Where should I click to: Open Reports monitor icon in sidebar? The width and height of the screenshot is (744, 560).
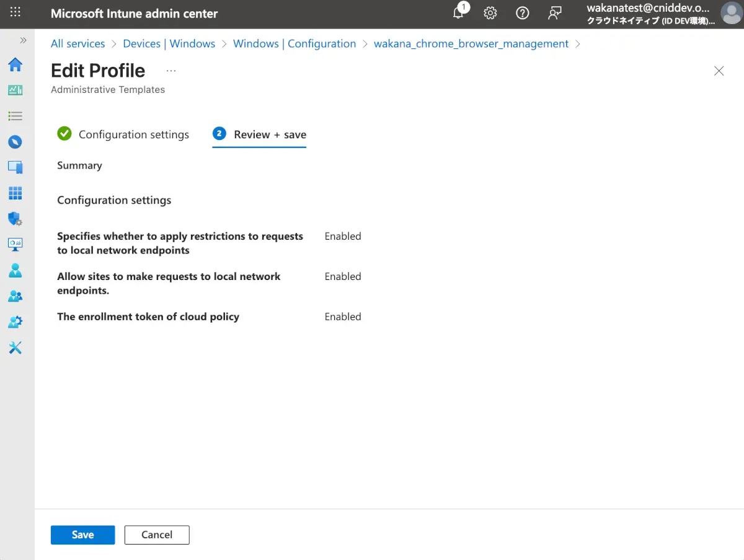tap(15, 244)
